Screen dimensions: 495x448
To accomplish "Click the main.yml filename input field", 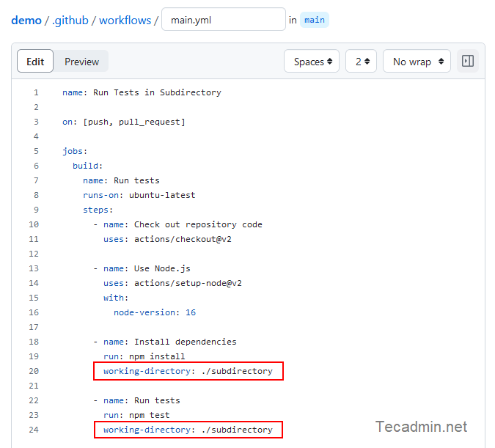I will 224,19.
